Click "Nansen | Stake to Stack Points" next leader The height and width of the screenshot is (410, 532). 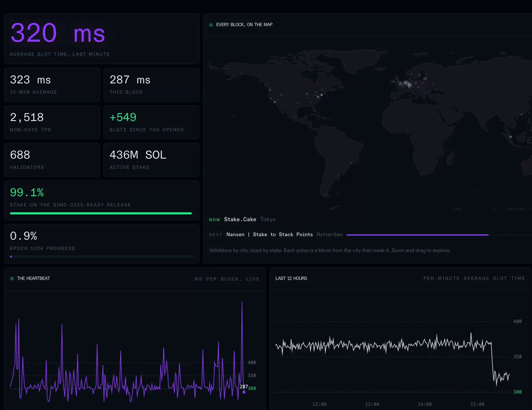tap(270, 234)
